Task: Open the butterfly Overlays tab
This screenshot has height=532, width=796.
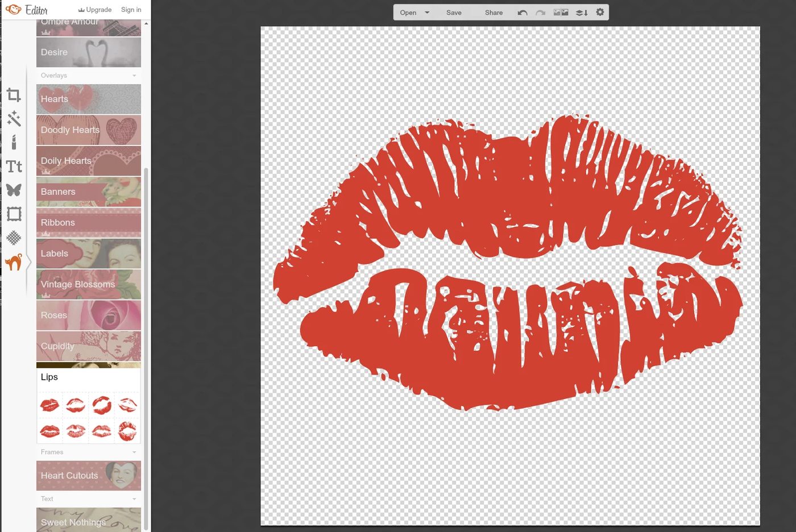Action: (14, 190)
